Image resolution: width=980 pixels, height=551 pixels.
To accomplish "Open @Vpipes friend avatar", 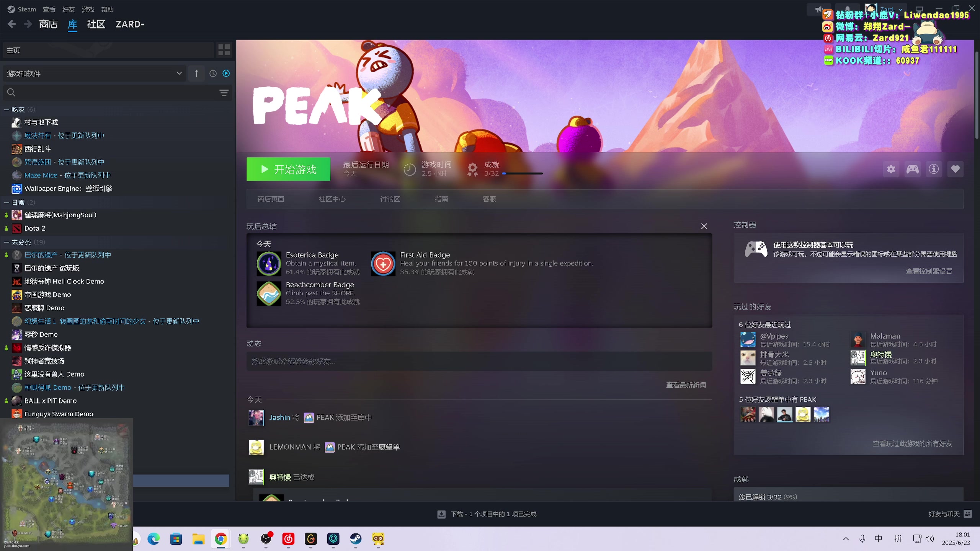I will pyautogui.click(x=748, y=340).
